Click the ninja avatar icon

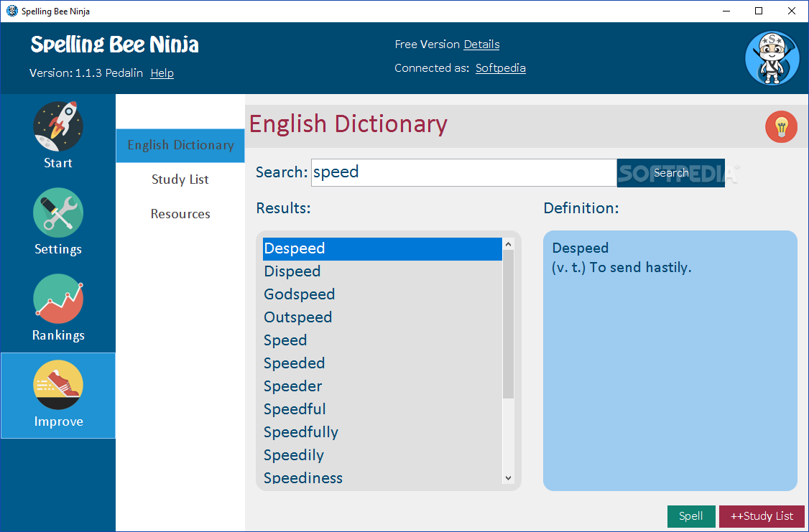pos(772,57)
